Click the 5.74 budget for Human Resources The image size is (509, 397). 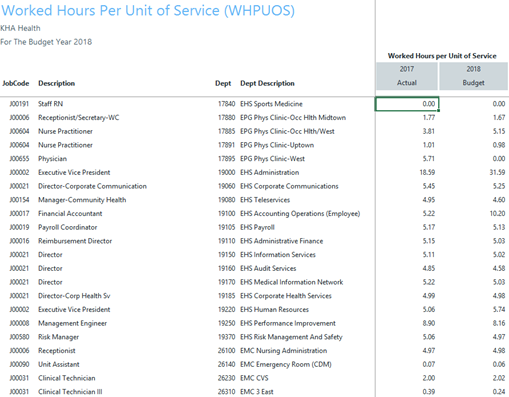(499, 309)
